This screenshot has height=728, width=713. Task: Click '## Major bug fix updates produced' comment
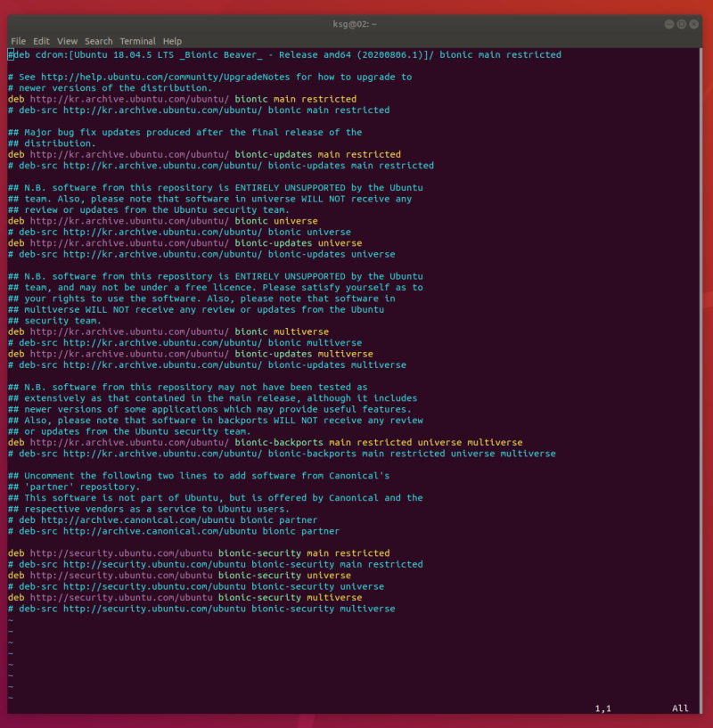pos(184,132)
